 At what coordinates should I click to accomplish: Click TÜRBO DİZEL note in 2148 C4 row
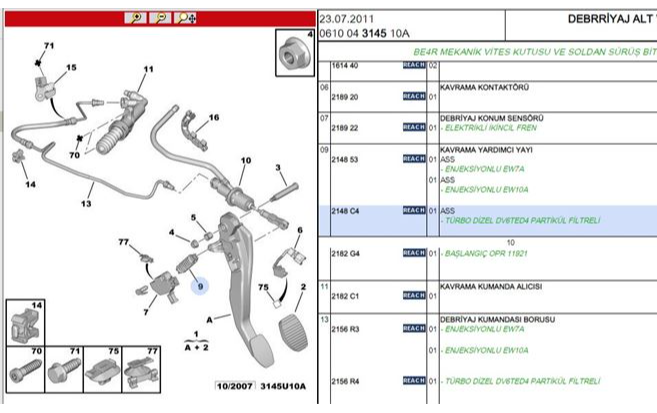tap(520, 221)
